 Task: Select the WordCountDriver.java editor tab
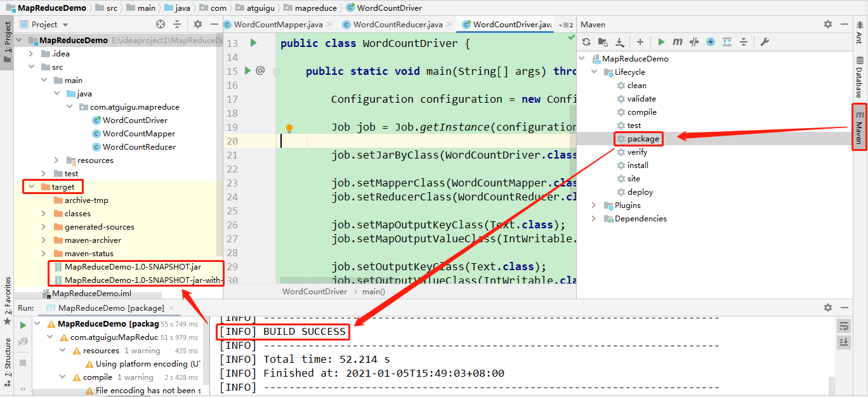[507, 25]
